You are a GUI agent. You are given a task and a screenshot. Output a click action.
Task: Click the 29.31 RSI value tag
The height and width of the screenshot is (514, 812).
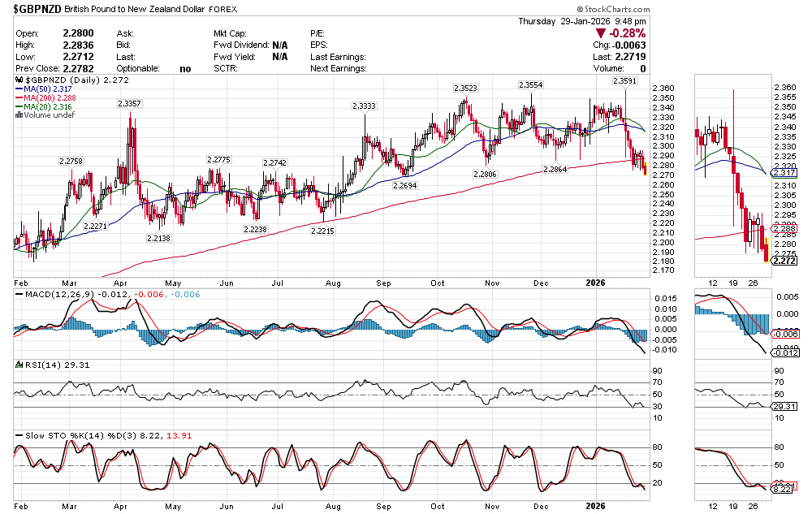pos(785,407)
